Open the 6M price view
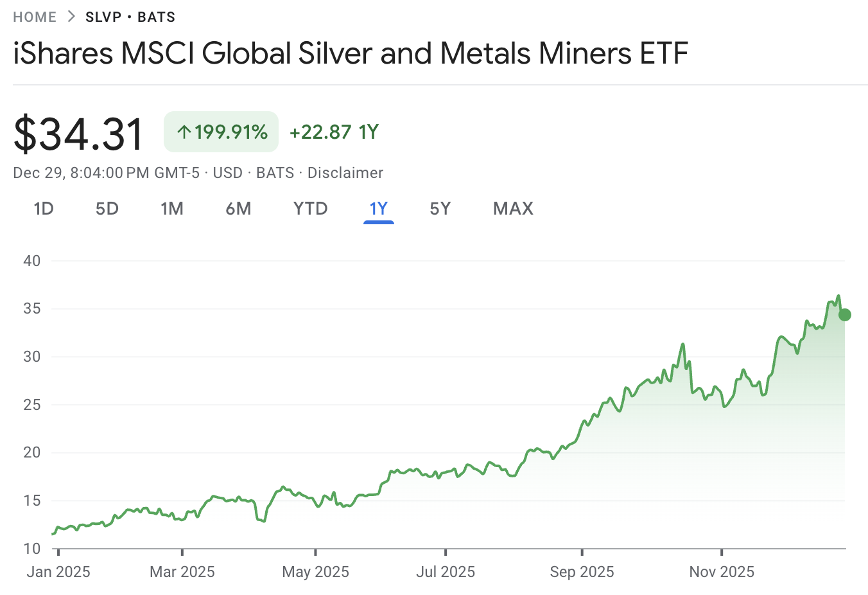Viewport: 868px width, 595px height. point(238,208)
